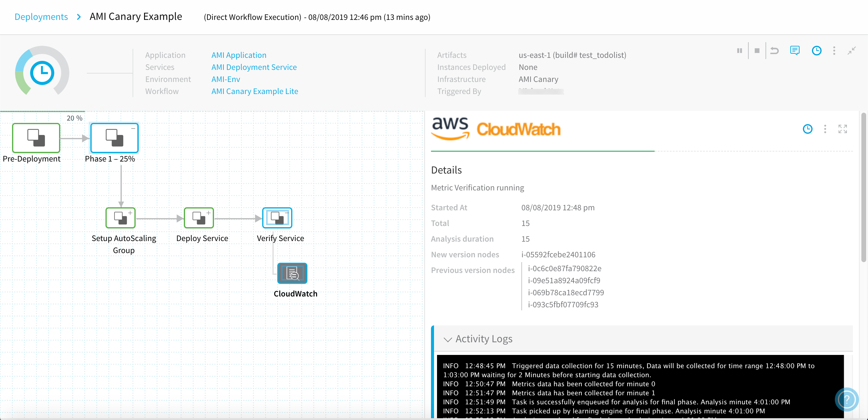
Task: Collapse Phase 1 node minus sign
Action: tap(133, 128)
